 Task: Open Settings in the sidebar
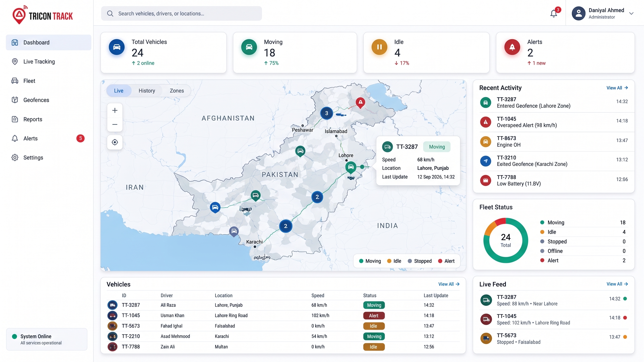pyautogui.click(x=49, y=158)
